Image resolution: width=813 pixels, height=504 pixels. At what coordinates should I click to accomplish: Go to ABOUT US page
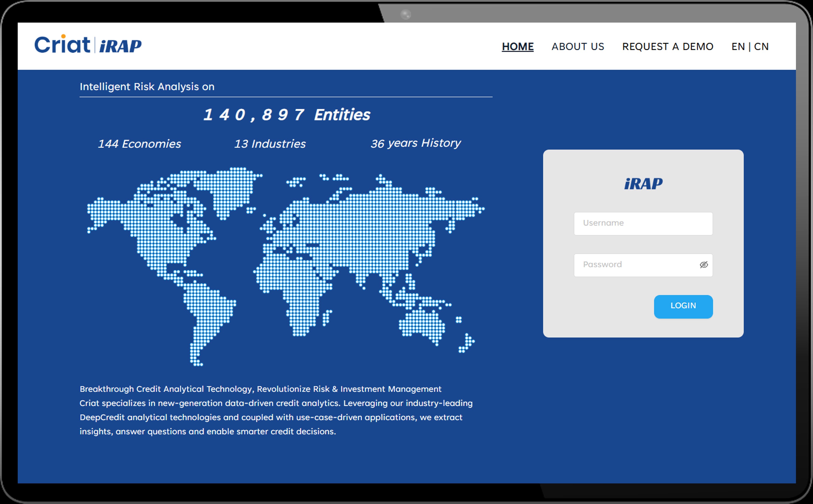578,46
